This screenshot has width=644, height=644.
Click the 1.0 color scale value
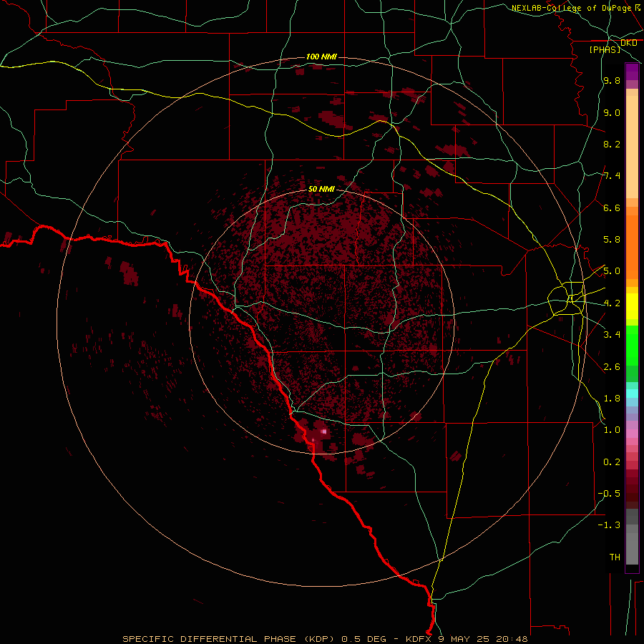612,430
